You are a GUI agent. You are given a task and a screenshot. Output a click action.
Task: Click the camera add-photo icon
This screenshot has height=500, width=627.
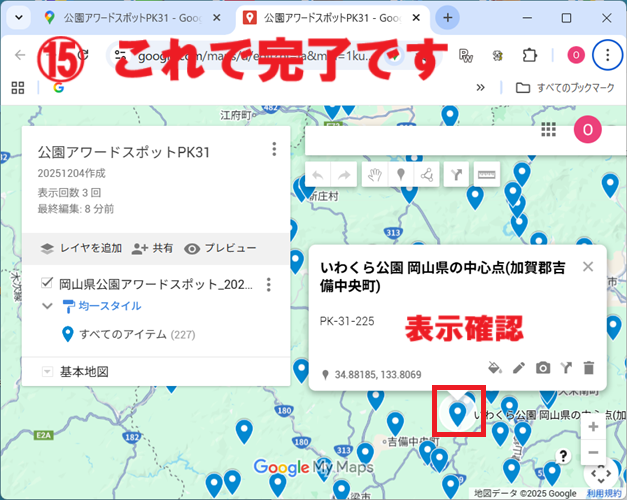tap(543, 368)
